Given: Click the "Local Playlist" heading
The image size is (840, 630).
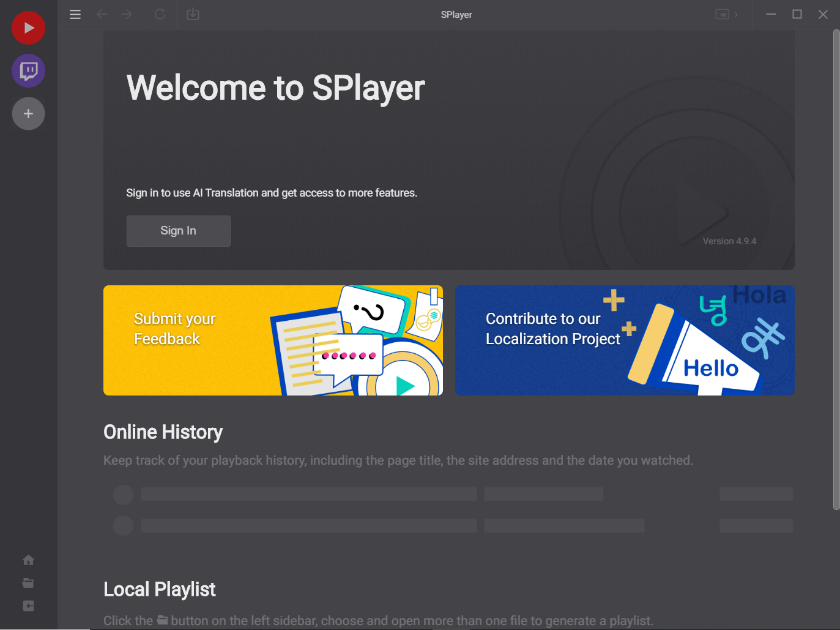Looking at the screenshot, I should [159, 590].
